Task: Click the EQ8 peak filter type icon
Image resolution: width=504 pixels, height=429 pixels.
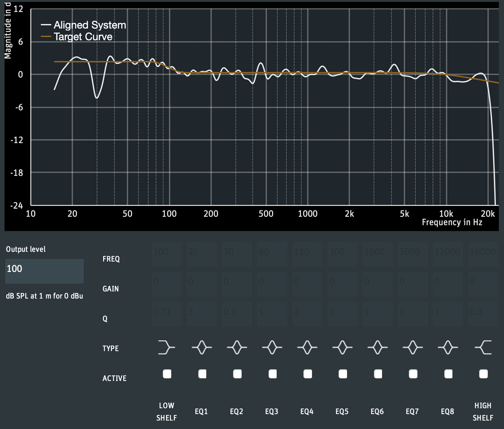Action: point(448,347)
